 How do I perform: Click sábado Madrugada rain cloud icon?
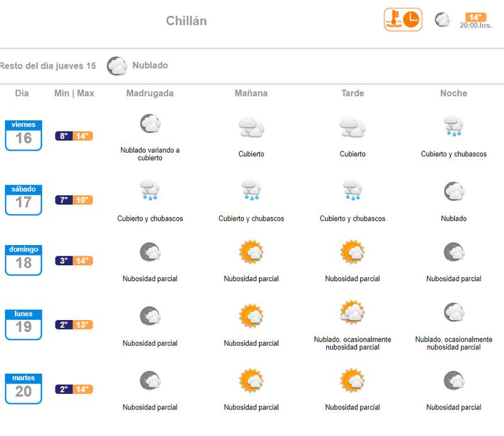pyautogui.click(x=150, y=190)
